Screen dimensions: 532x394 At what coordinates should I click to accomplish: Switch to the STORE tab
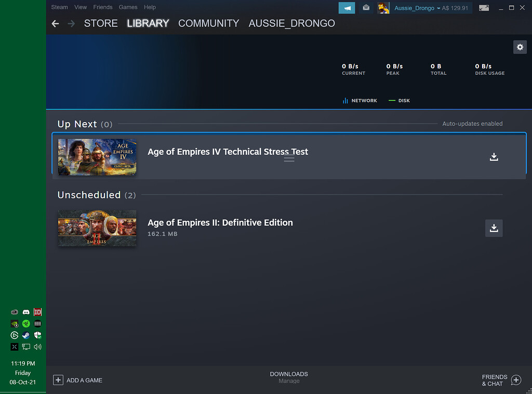click(100, 23)
